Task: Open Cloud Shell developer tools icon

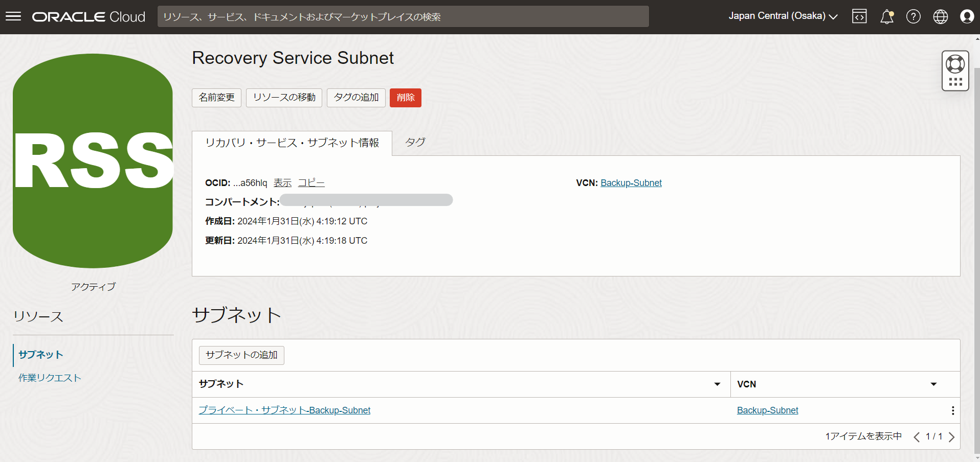Action: click(859, 16)
